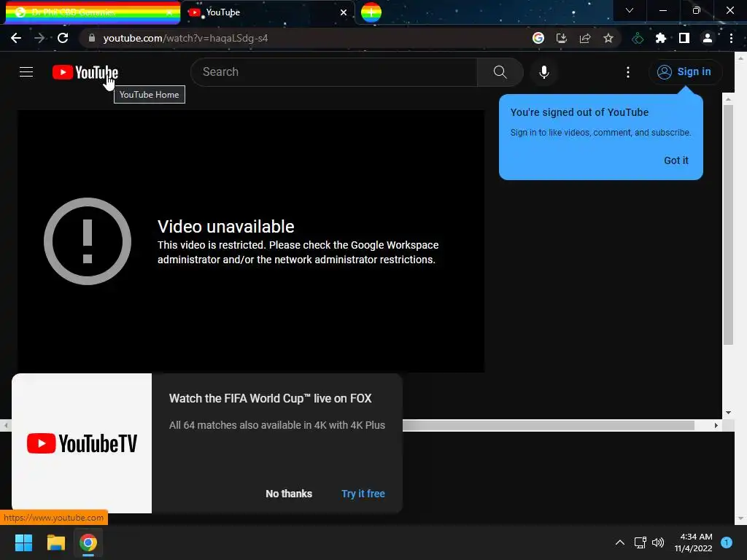747x560 pixels.
Task: Click the search magnifier button
Action: click(x=500, y=72)
